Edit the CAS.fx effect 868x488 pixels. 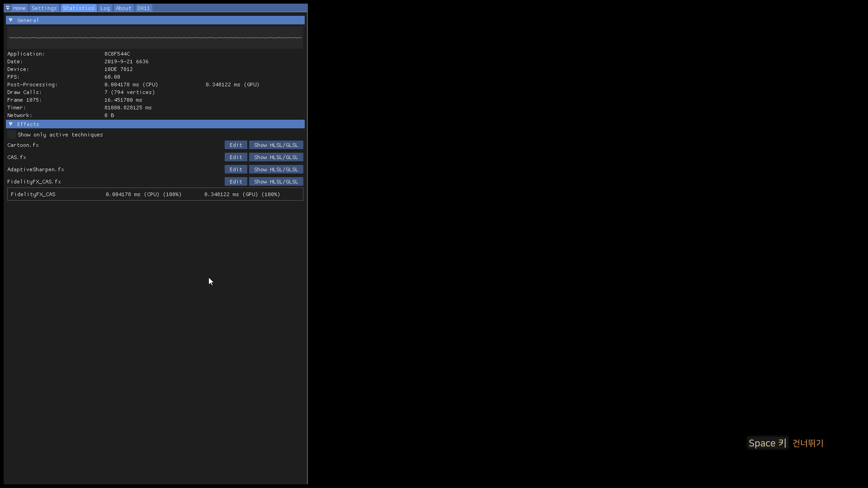236,157
